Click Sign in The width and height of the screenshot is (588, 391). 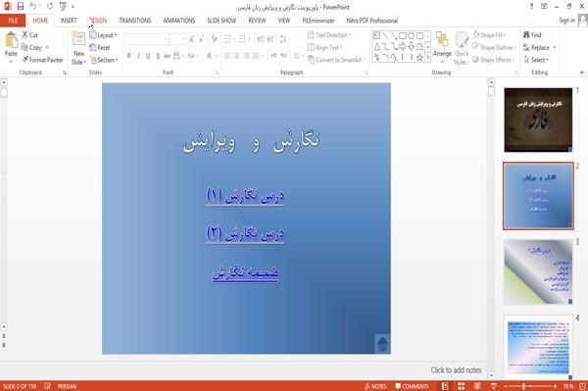pos(566,21)
